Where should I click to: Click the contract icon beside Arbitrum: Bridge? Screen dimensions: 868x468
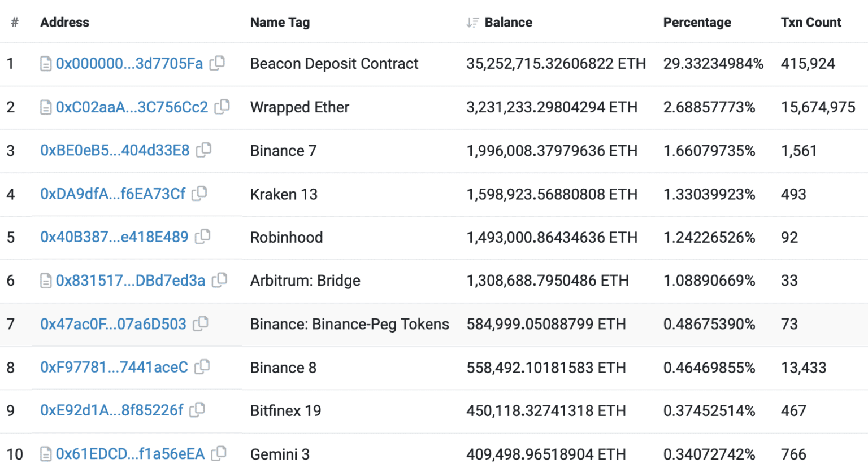[46, 281]
